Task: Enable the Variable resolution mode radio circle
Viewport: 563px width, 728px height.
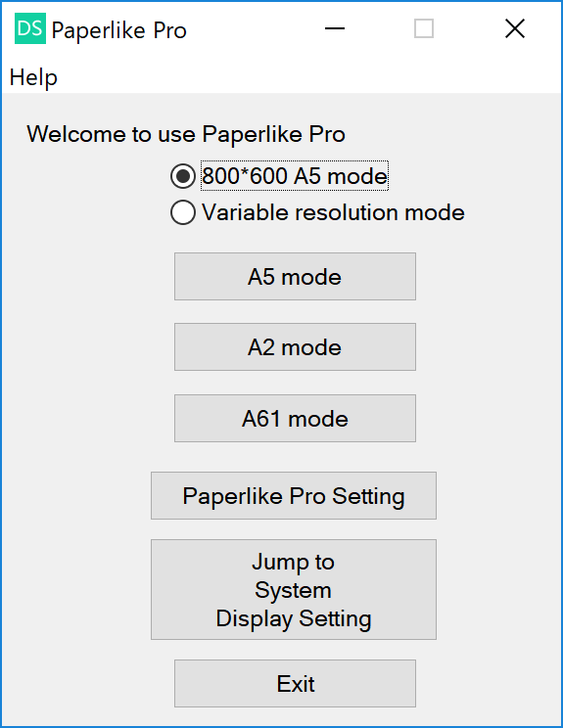Action: click(182, 212)
